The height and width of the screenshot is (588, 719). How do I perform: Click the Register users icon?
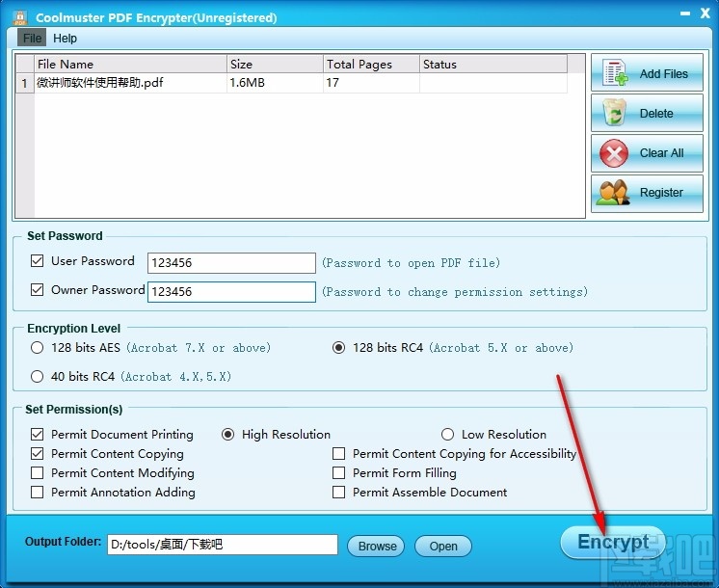(x=614, y=192)
